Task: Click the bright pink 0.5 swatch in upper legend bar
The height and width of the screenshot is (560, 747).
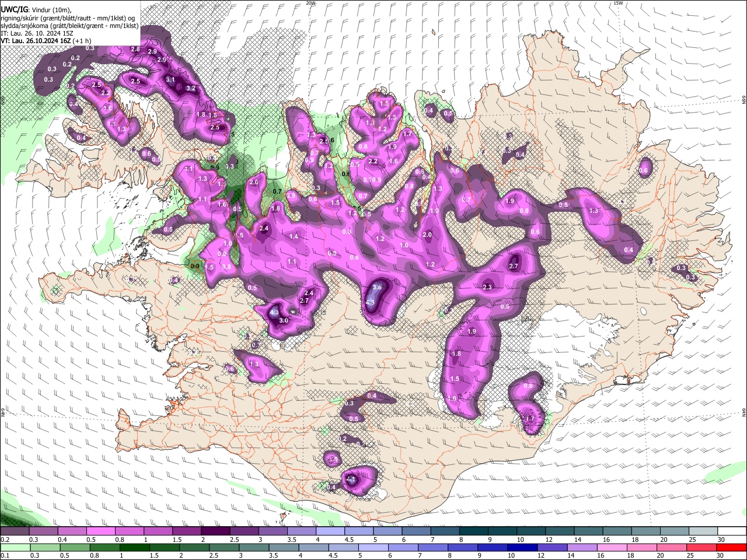Action: coord(100,531)
